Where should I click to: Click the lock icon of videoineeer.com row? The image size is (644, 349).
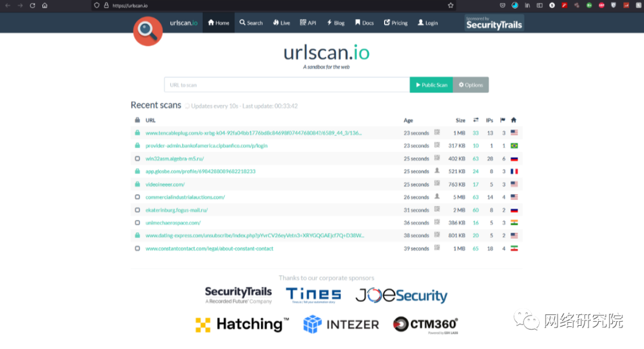[x=137, y=184]
